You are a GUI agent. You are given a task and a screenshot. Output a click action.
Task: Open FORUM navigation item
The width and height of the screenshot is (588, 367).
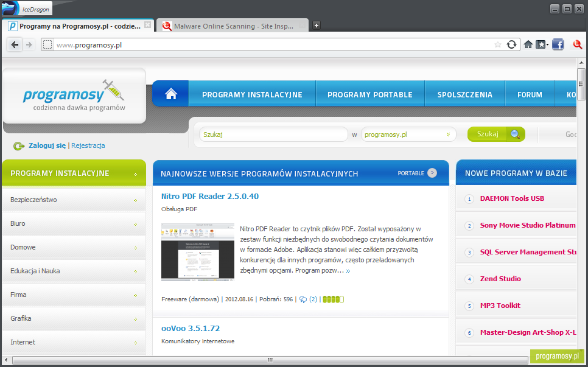(x=530, y=94)
